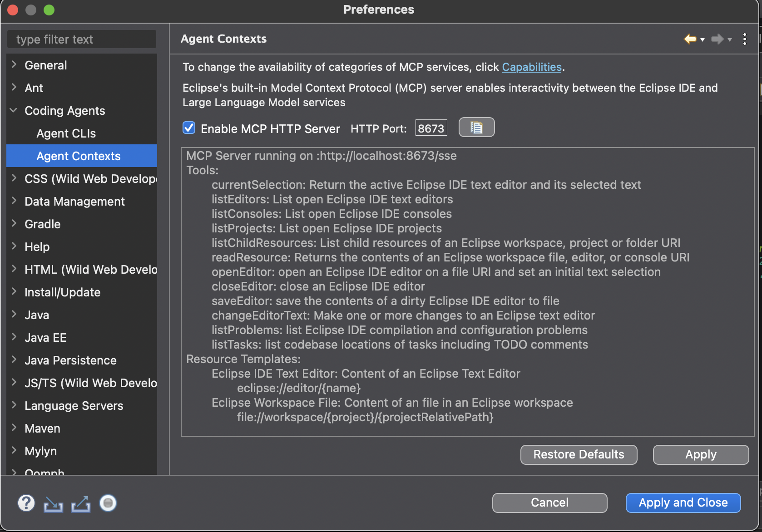The image size is (762, 532).
Task: Go forward with the gray arrow icon
Action: 717,39
